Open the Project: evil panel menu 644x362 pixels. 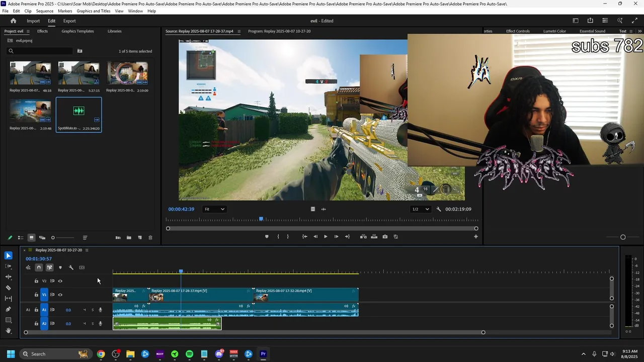tap(28, 31)
